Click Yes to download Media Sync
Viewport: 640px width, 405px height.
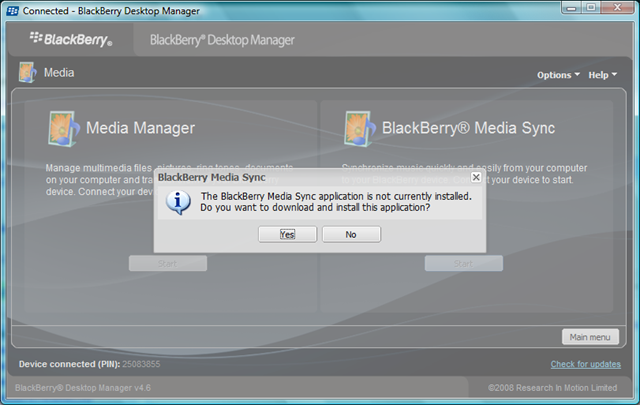point(287,234)
